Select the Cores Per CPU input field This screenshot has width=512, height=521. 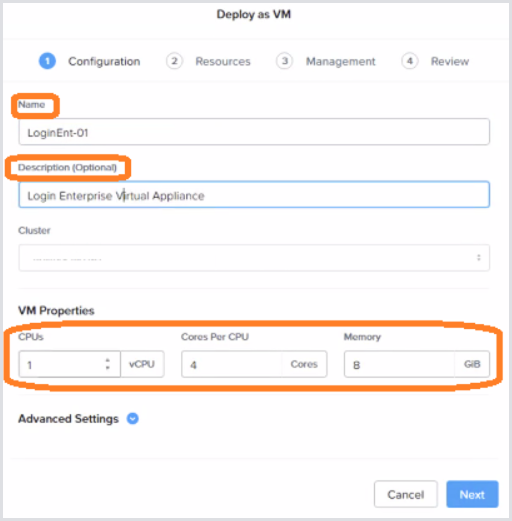click(232, 364)
